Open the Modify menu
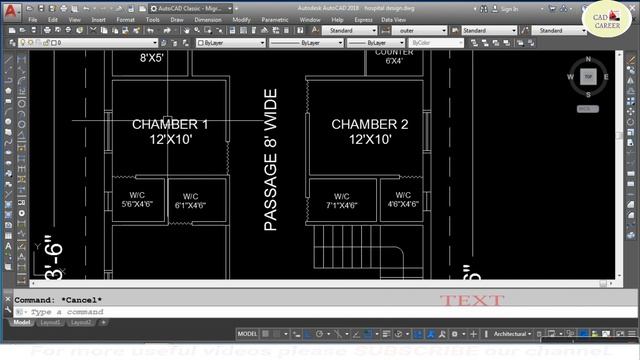Screen dimensions: 640x360 tap(241, 20)
